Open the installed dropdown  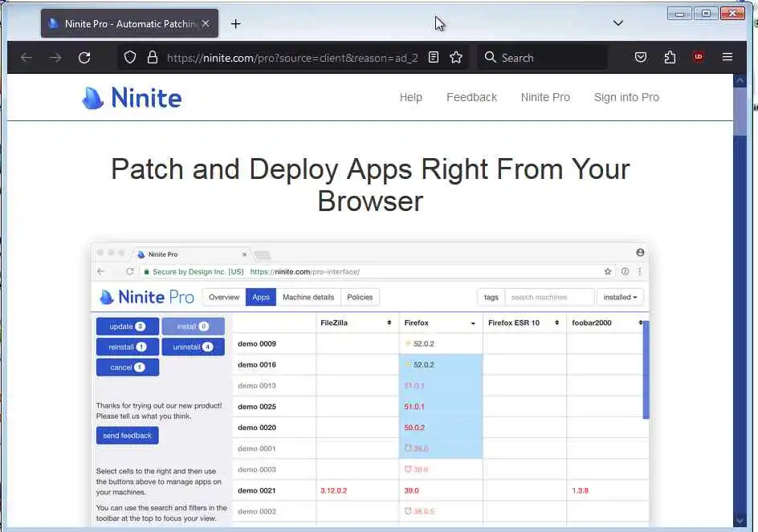[x=620, y=297]
